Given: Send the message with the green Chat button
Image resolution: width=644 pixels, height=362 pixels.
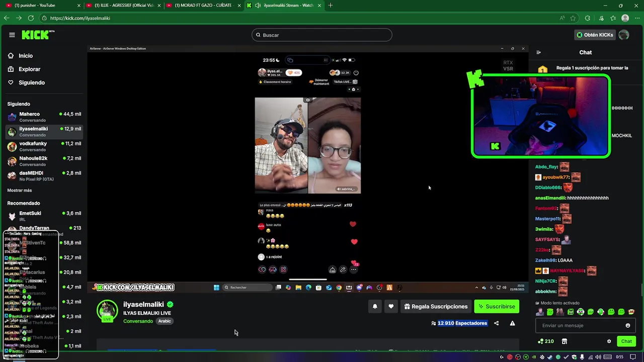Looking at the screenshot, I should click(626, 341).
